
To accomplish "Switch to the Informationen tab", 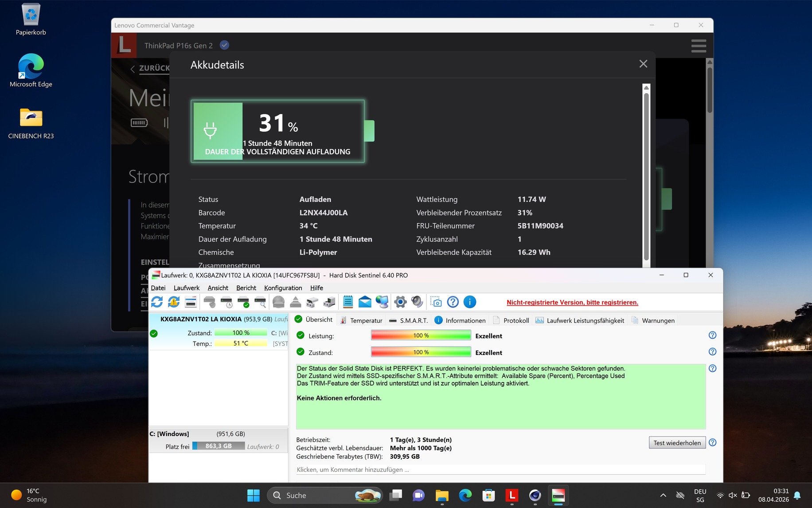I will pyautogui.click(x=460, y=320).
